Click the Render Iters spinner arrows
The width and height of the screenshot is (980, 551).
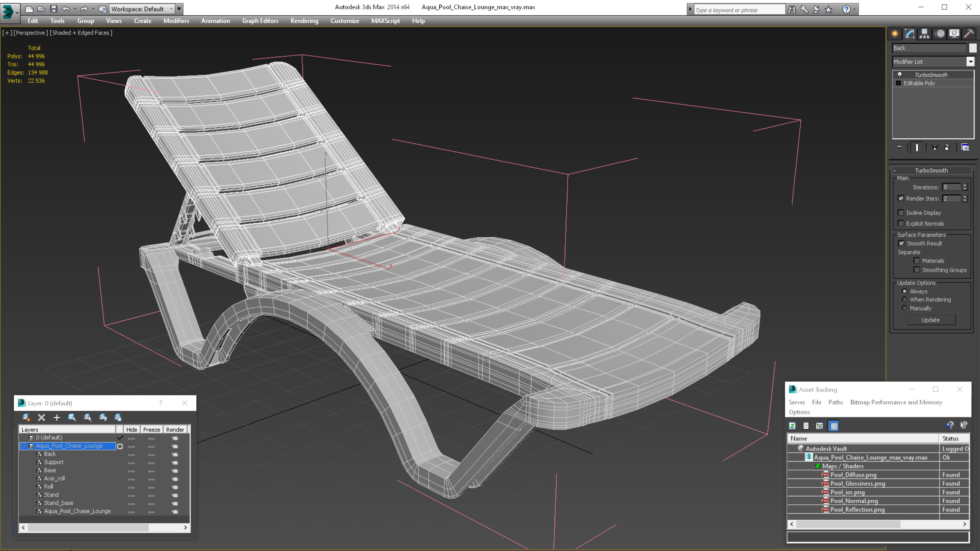pyautogui.click(x=964, y=199)
